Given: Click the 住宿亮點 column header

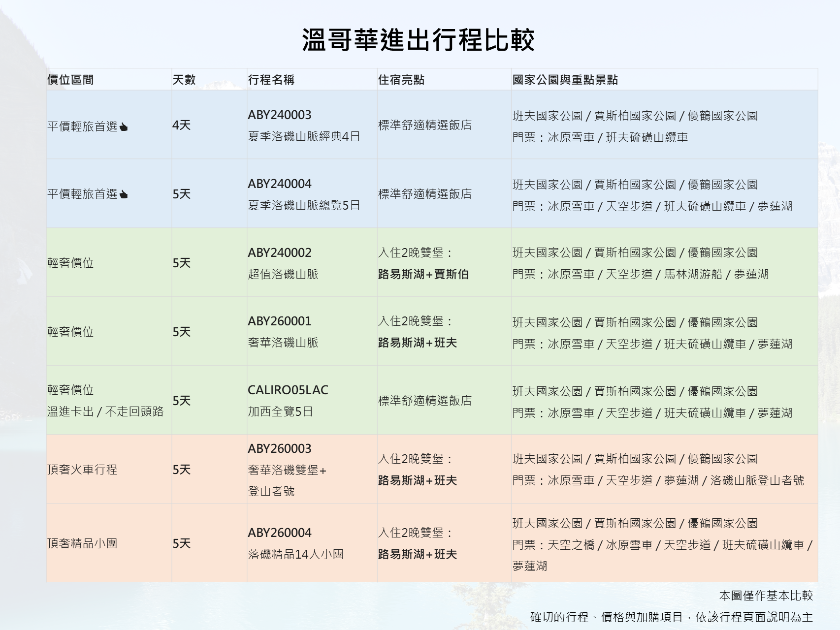Looking at the screenshot, I should (x=401, y=80).
